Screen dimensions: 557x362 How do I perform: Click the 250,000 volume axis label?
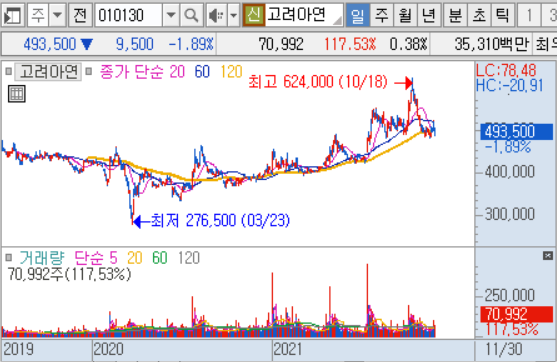(x=509, y=295)
